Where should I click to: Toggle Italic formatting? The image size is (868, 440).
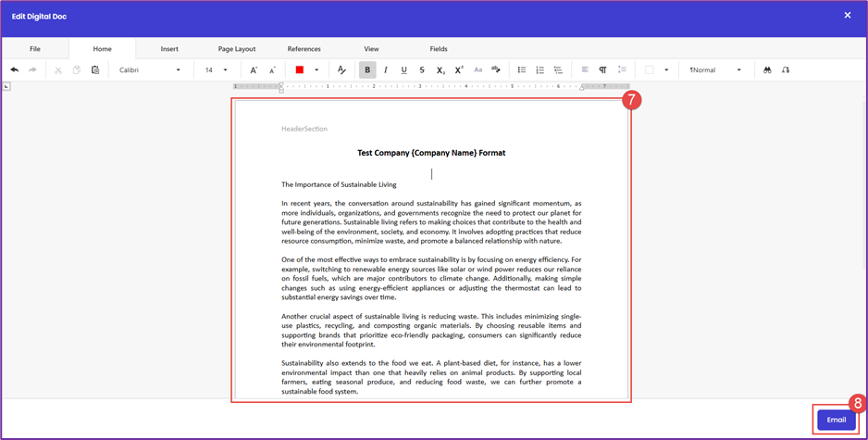(386, 70)
